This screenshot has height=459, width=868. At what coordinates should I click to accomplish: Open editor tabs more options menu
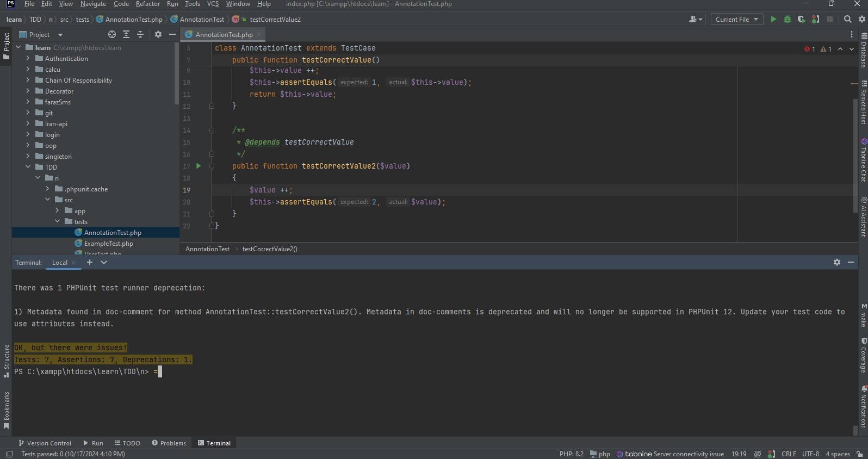(x=852, y=34)
